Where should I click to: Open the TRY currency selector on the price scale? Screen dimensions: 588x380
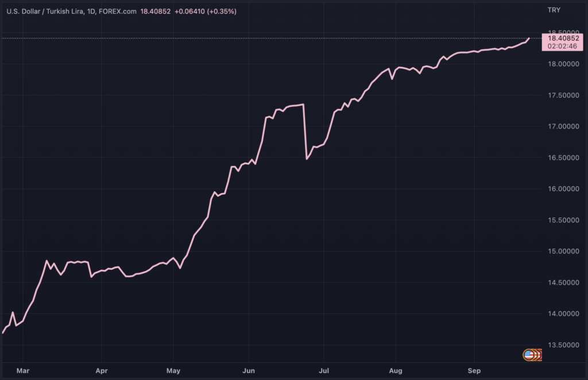tap(554, 10)
